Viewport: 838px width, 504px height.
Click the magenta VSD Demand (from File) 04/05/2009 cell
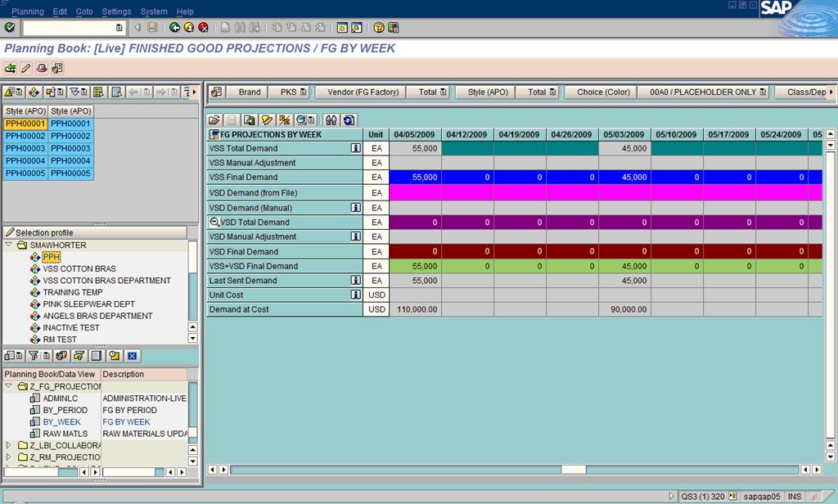click(415, 192)
